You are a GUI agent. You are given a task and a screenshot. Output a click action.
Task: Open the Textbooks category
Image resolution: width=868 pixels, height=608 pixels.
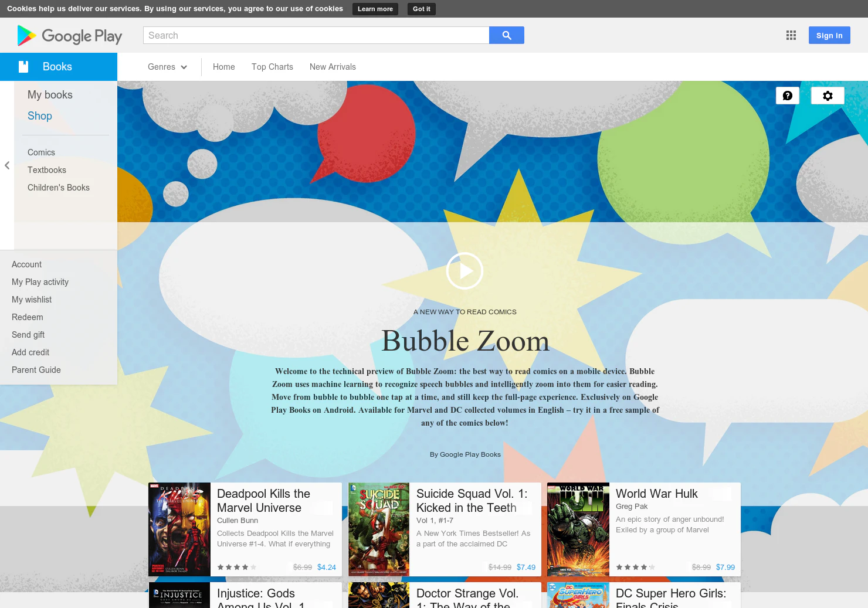click(x=47, y=170)
